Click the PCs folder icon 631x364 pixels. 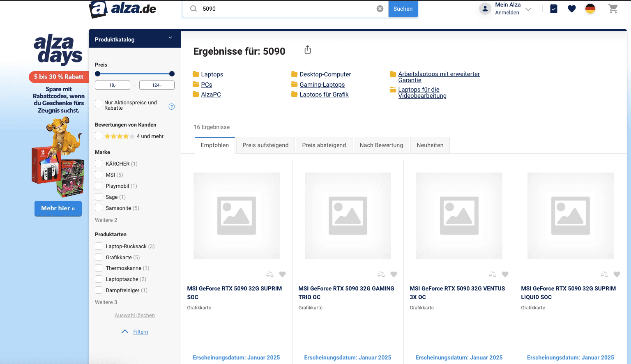196,84
